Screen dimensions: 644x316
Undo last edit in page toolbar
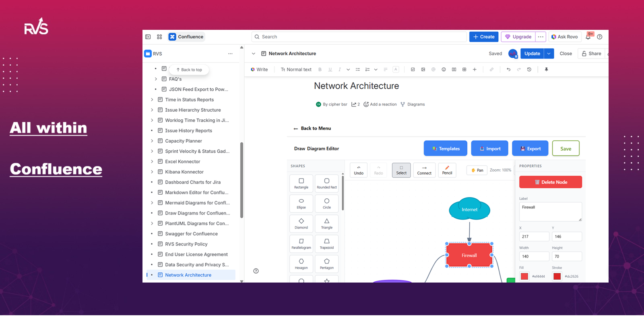pos(508,69)
